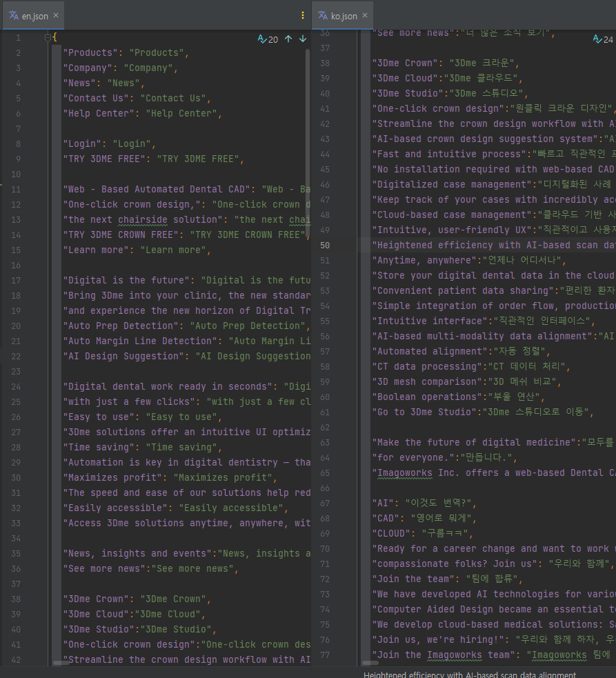Click underlined Imagoworks word on ko.json line 65

tap(405, 473)
